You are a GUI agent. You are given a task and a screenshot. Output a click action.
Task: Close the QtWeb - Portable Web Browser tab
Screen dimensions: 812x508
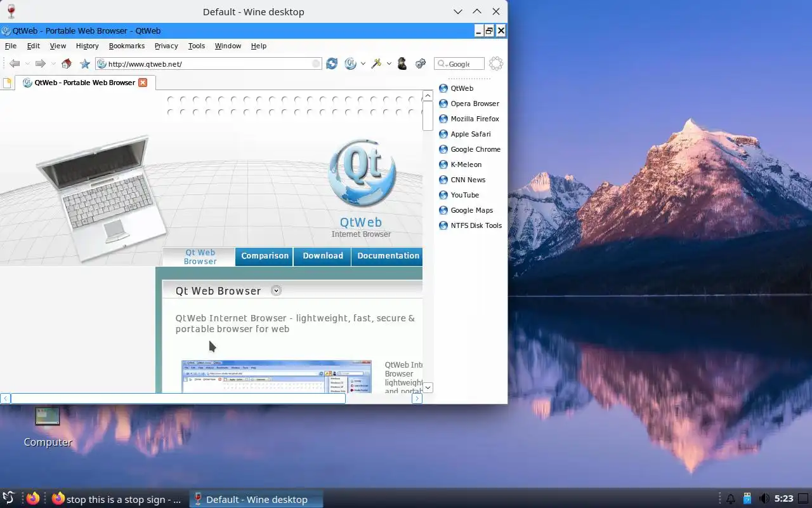click(x=143, y=83)
